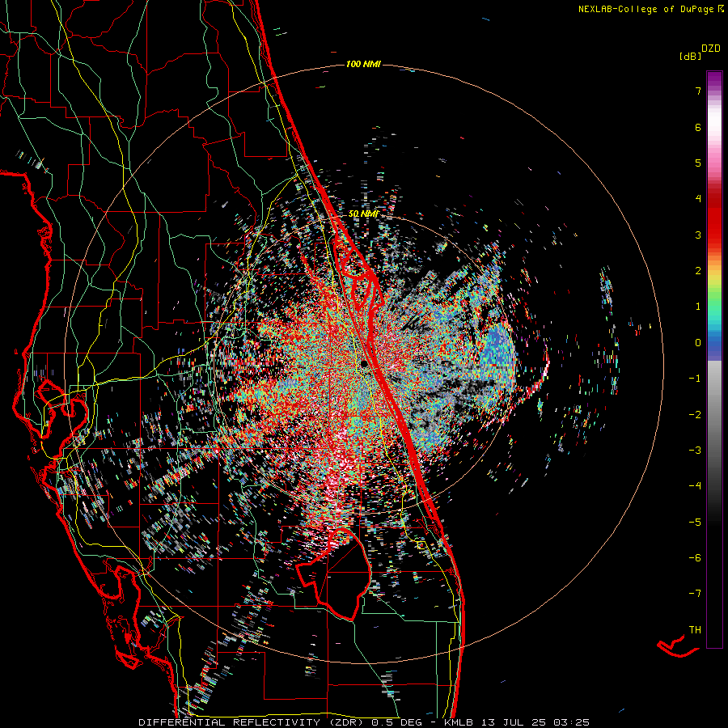
Task: Click the 13 JUL 25 date text
Action: tap(514, 722)
